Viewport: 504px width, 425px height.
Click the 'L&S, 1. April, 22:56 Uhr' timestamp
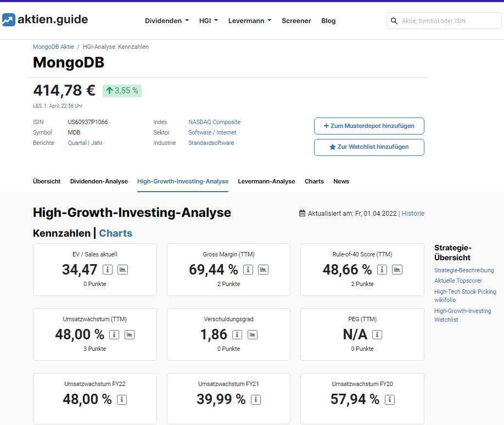coord(58,106)
